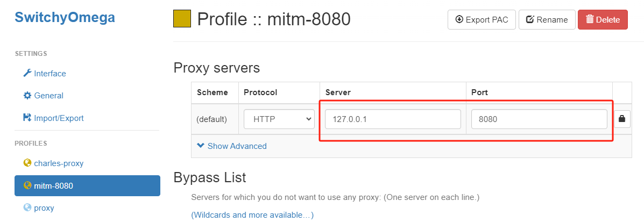This screenshot has height=222, width=644.
Task: Click the floppy disk Import/Export icon
Action: pyautogui.click(x=27, y=118)
